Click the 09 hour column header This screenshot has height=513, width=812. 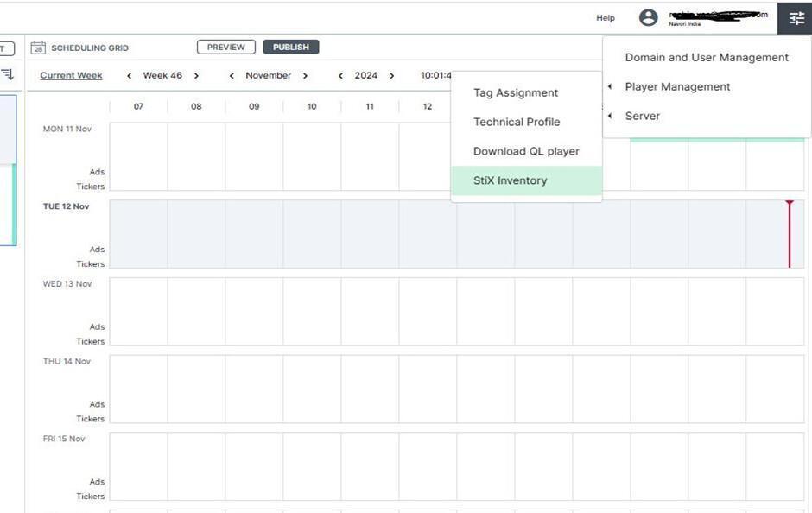(254, 106)
